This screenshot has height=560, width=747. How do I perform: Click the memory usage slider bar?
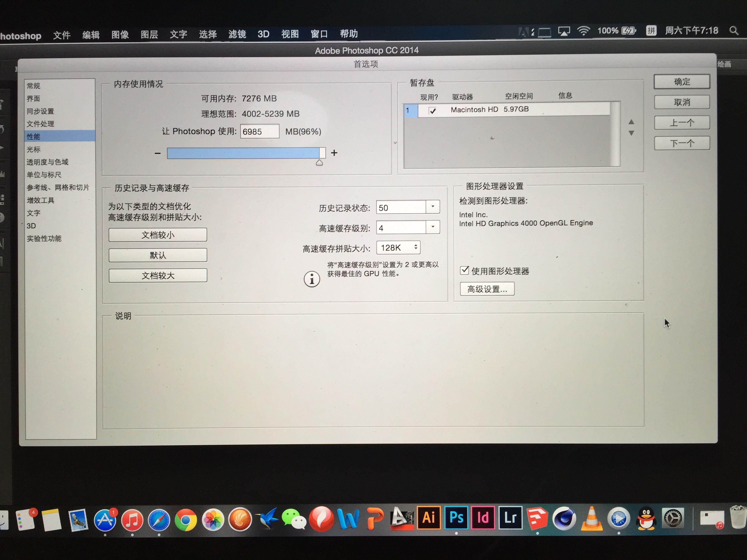coord(246,153)
